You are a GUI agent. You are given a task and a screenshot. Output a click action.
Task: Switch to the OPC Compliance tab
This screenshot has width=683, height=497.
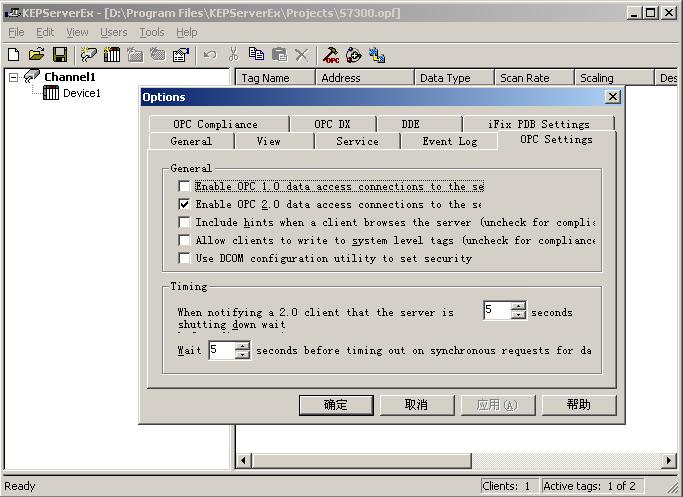coord(219,124)
